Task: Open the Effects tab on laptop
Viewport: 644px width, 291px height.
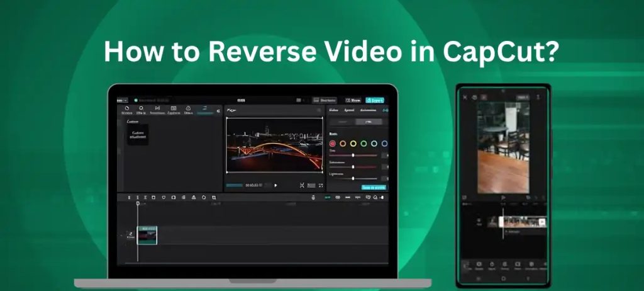Action: tap(142, 110)
